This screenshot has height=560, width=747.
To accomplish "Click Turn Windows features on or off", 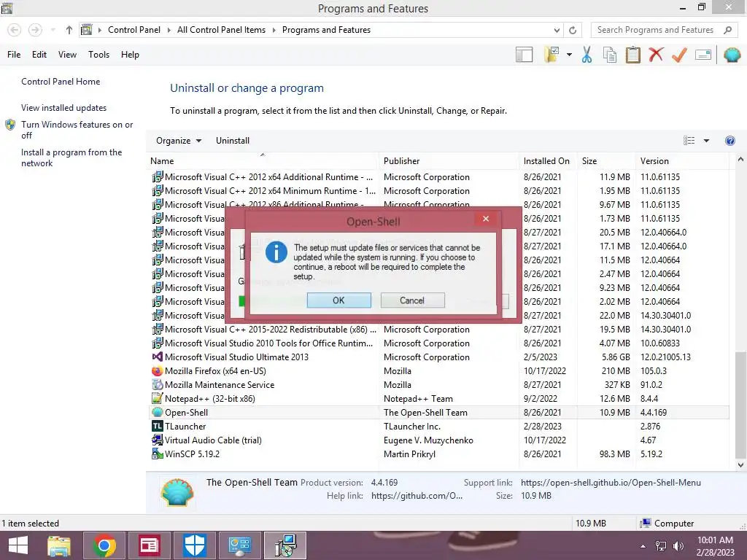I will (77, 130).
